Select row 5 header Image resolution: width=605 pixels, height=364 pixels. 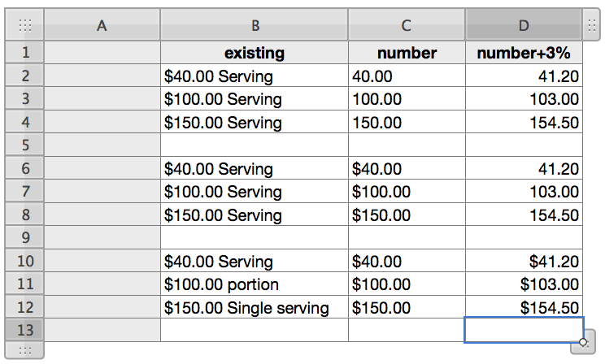tap(24, 145)
